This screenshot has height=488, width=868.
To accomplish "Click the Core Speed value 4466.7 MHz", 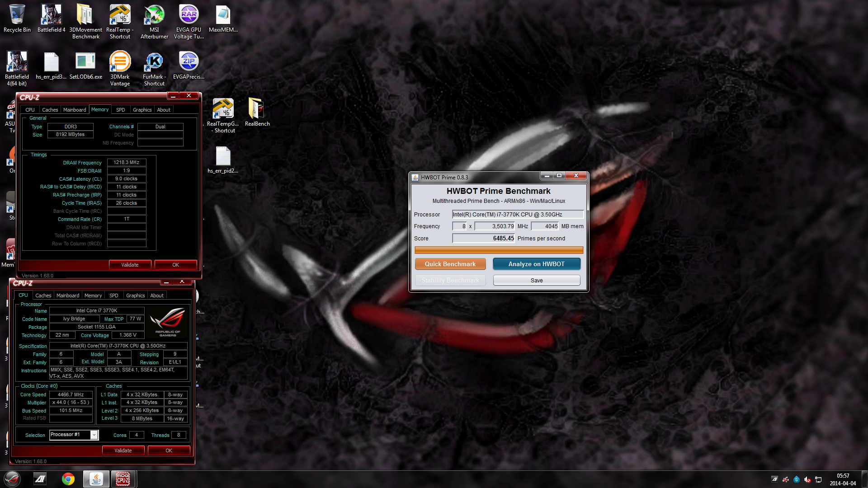I will [71, 394].
